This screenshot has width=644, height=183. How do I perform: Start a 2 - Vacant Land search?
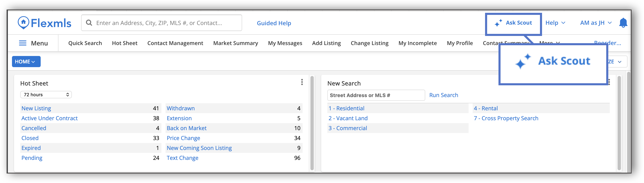click(x=348, y=118)
